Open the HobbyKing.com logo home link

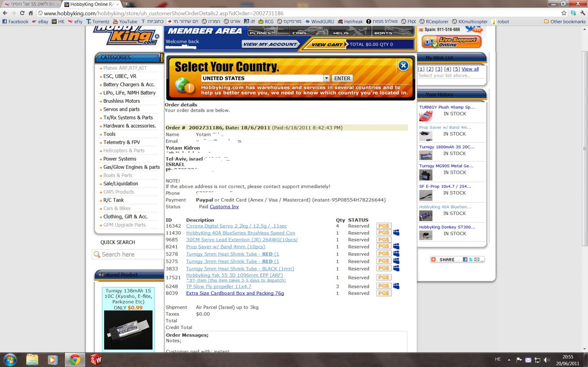click(126, 36)
